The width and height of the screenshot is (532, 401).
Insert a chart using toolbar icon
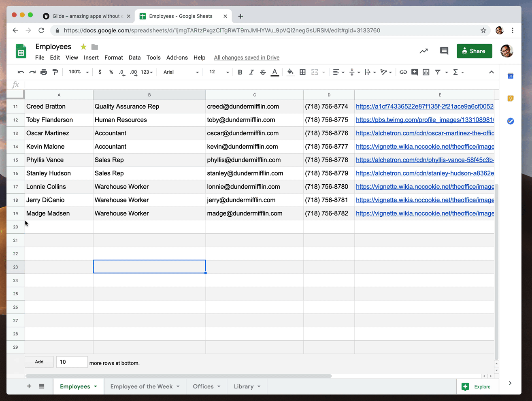coord(426,72)
